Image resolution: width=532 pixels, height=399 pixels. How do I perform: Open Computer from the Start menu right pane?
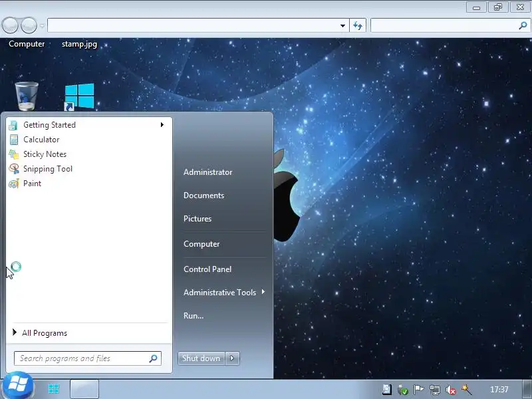coord(201,244)
